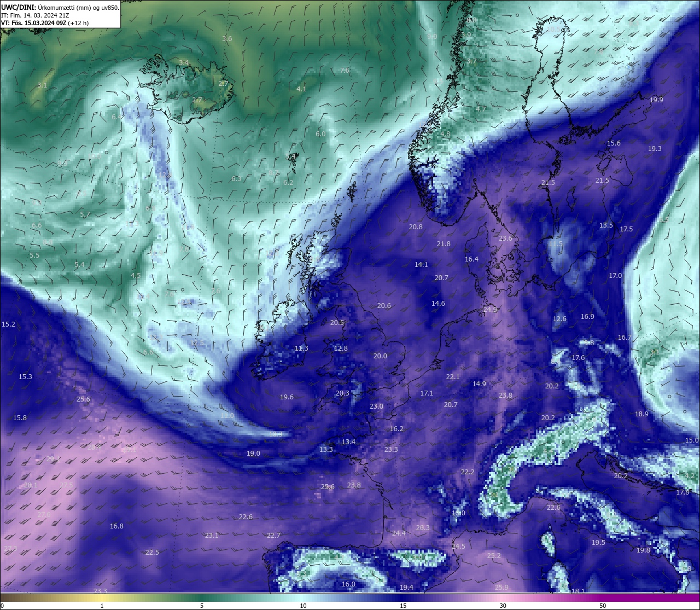Click the 23.0 value on the map
The image size is (700, 610).
click(376, 406)
